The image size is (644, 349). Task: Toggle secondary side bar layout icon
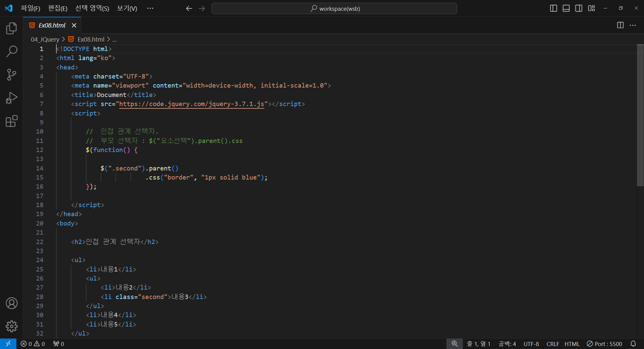click(579, 8)
